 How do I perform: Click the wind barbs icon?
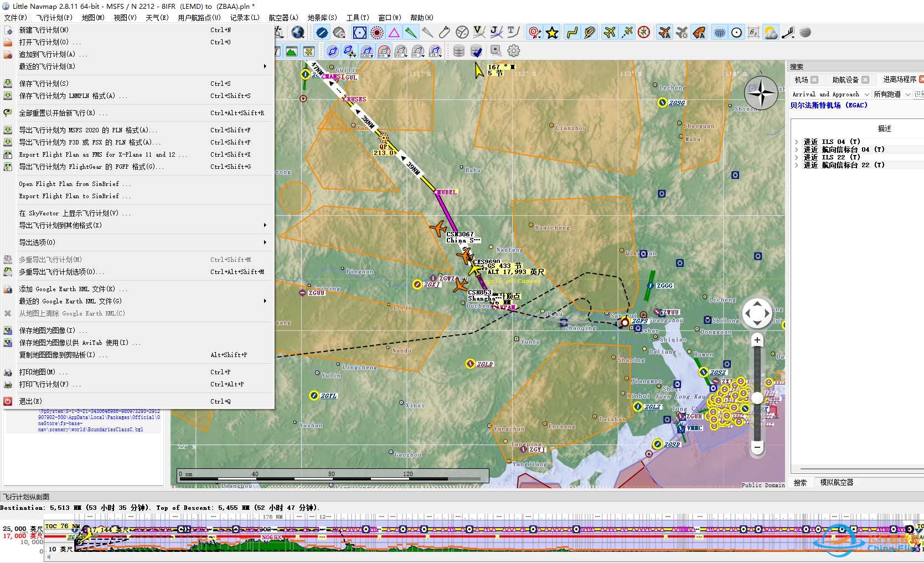pos(788,32)
